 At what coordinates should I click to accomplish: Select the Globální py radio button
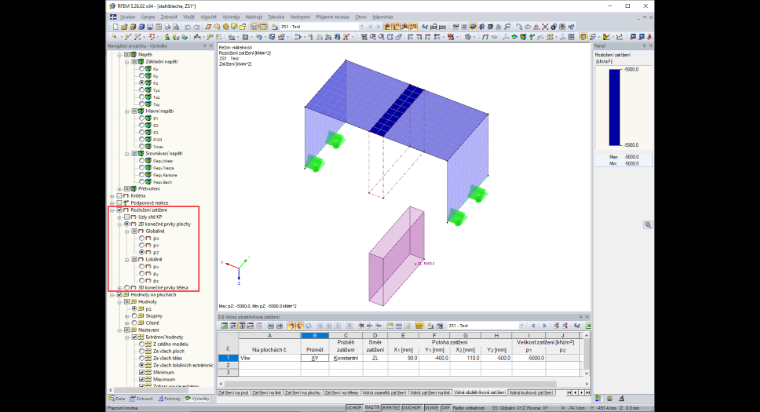(x=142, y=245)
